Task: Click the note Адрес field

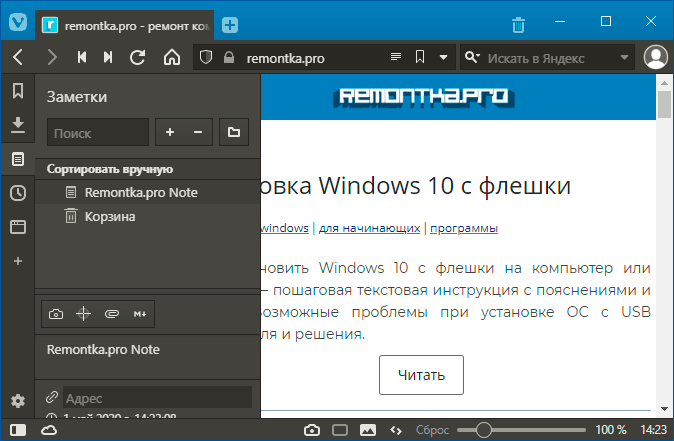Action: [157, 398]
